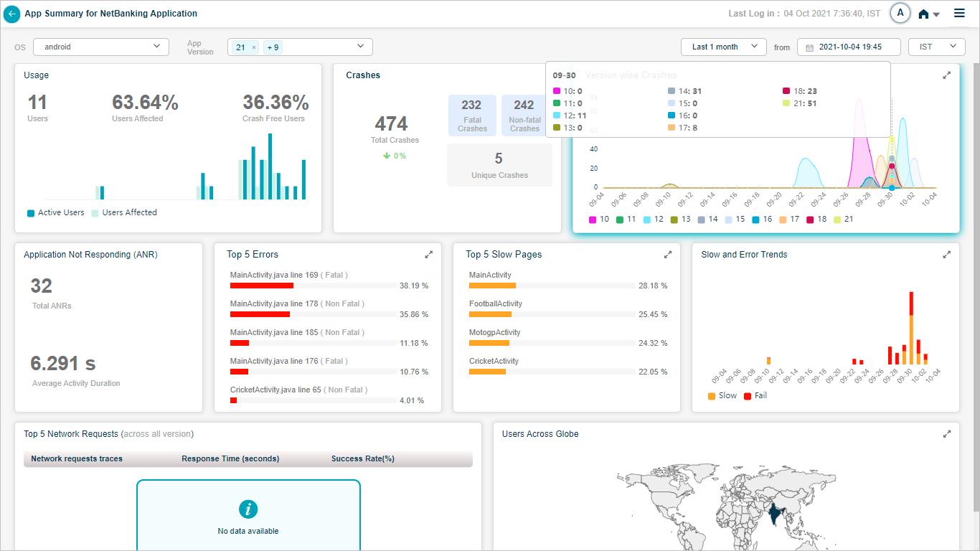Click Response Time (seconds) column header

(x=230, y=458)
